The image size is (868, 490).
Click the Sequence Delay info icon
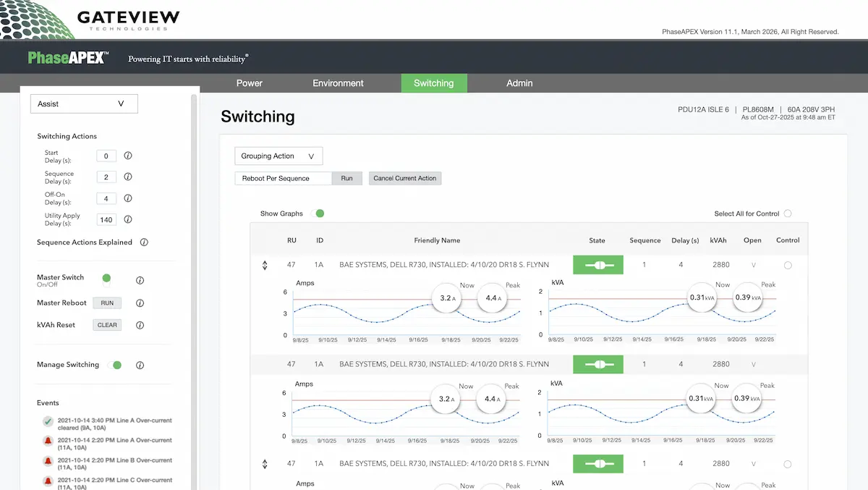128,177
